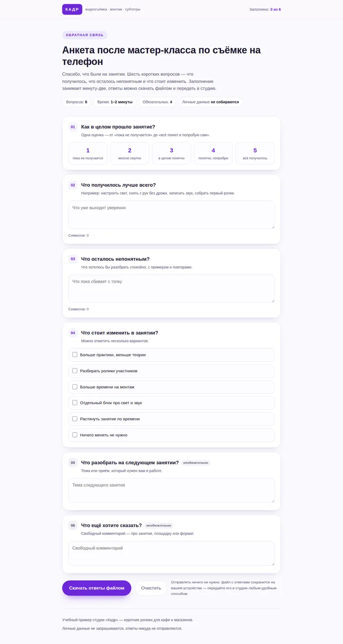Focus the 'Что уже выходит уверенно' text area
The image size is (343, 644).
171,215
